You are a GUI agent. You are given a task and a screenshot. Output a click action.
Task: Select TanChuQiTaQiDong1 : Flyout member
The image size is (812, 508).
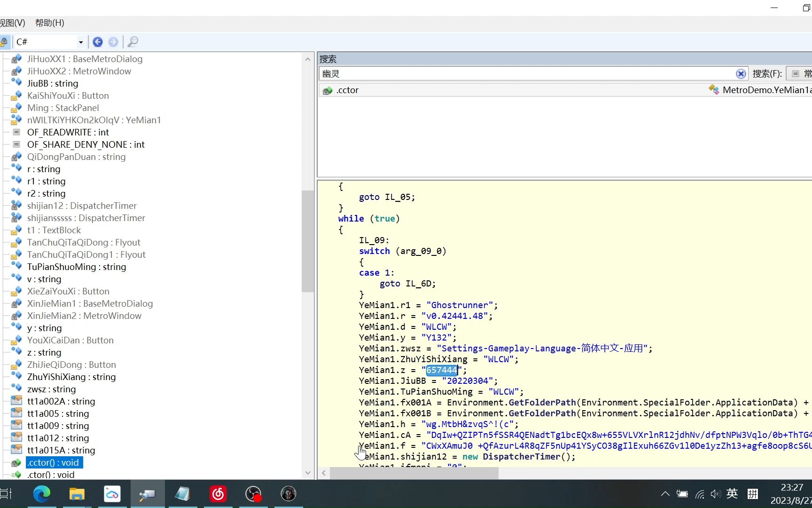pyautogui.click(x=86, y=254)
